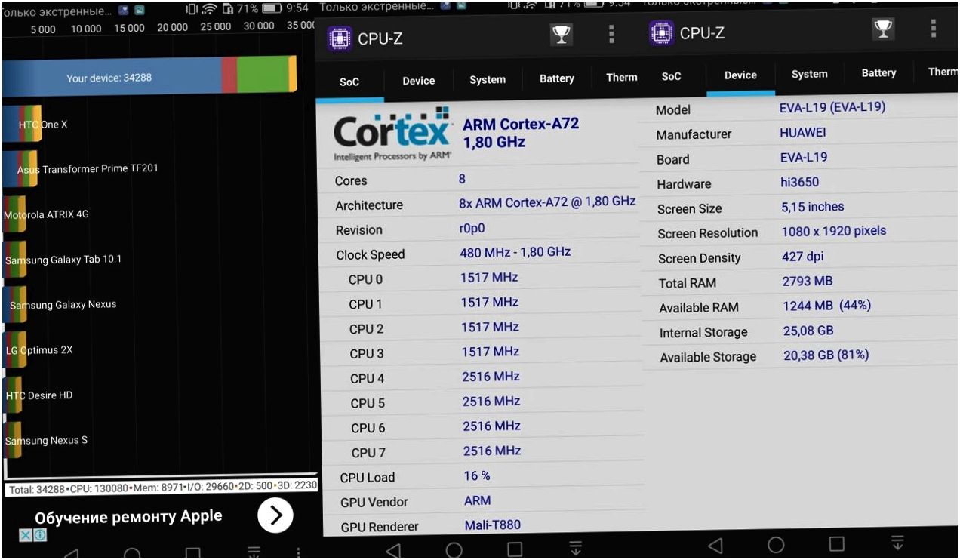The width and height of the screenshot is (960, 560).
Task: Tap the trophy icon in the CPU-Z SoC screen
Action: 561,35
